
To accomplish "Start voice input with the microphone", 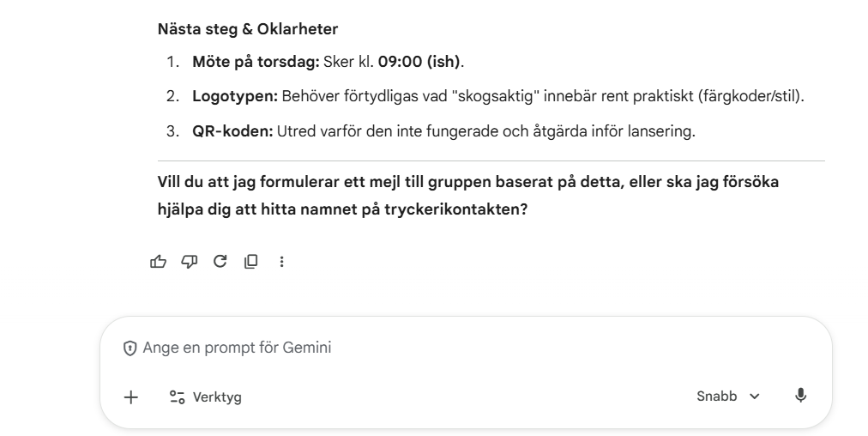I will [800, 396].
